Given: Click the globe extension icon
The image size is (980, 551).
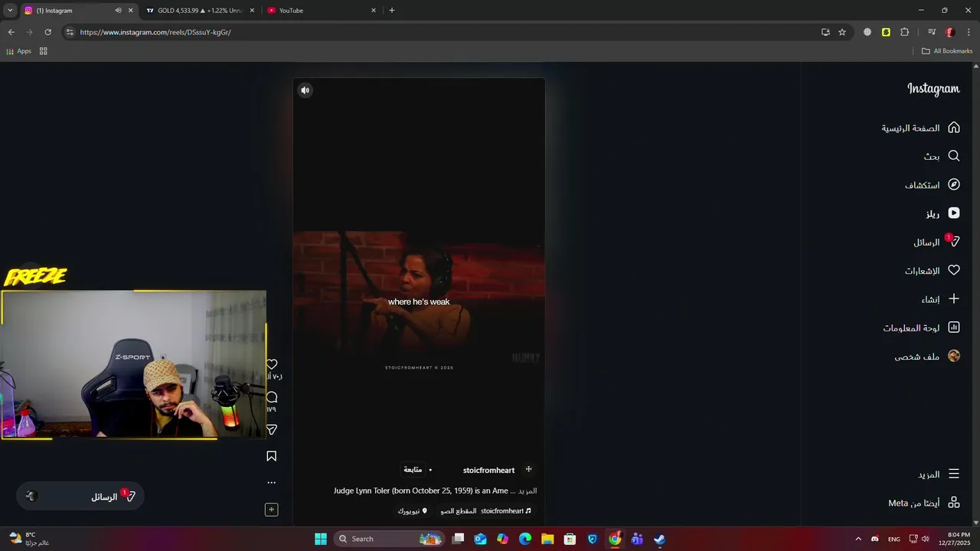Looking at the screenshot, I should point(867,32).
